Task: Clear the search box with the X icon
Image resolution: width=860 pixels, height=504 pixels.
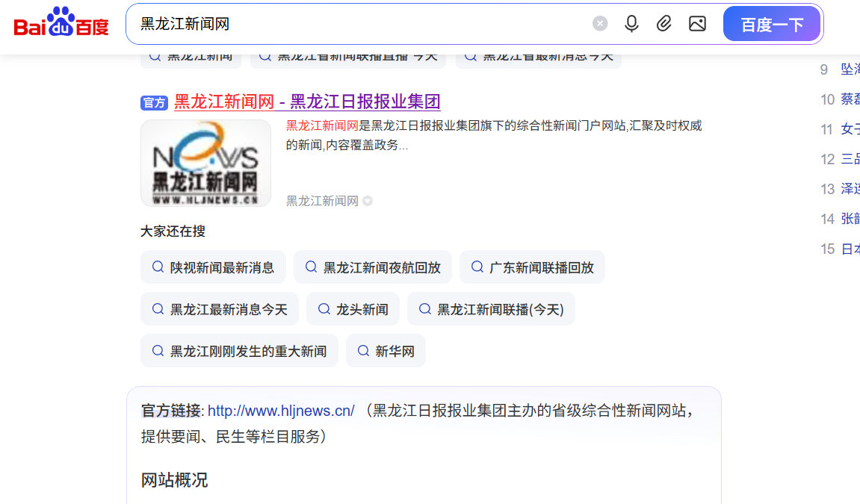Action: tap(600, 24)
